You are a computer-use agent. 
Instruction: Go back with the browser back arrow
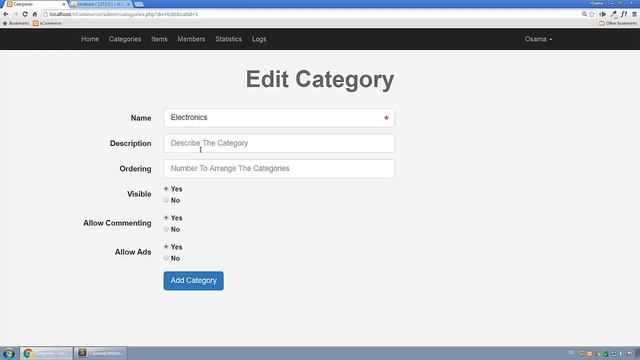[6, 14]
